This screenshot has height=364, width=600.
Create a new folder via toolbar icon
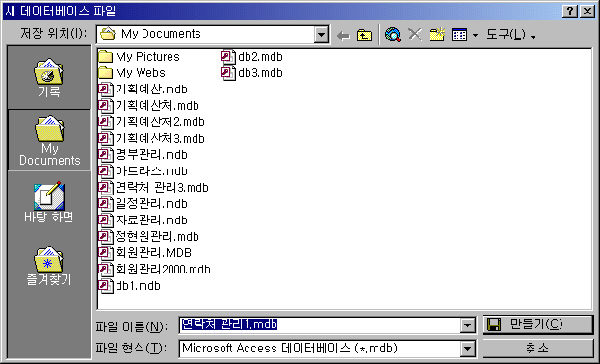(x=436, y=35)
